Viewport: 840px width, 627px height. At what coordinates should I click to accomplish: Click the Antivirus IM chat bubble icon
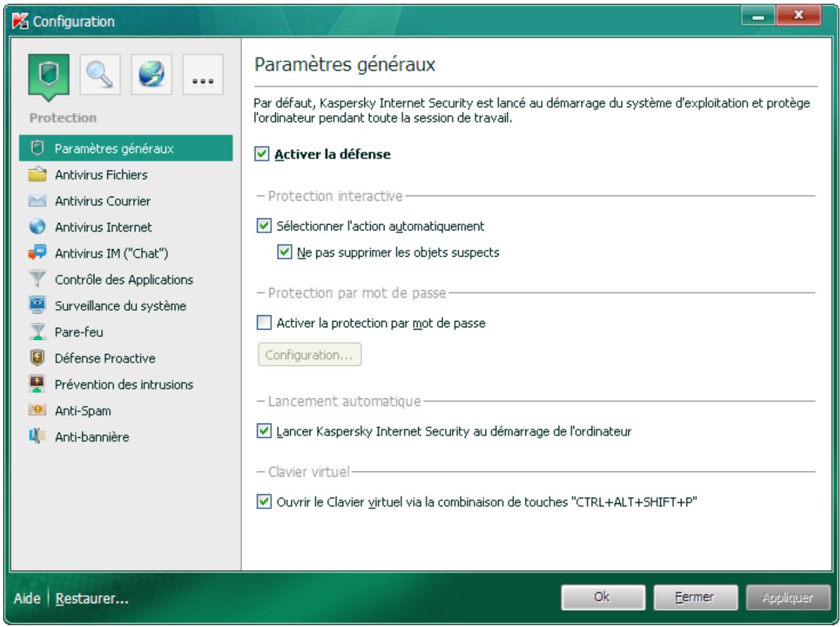click(x=37, y=253)
